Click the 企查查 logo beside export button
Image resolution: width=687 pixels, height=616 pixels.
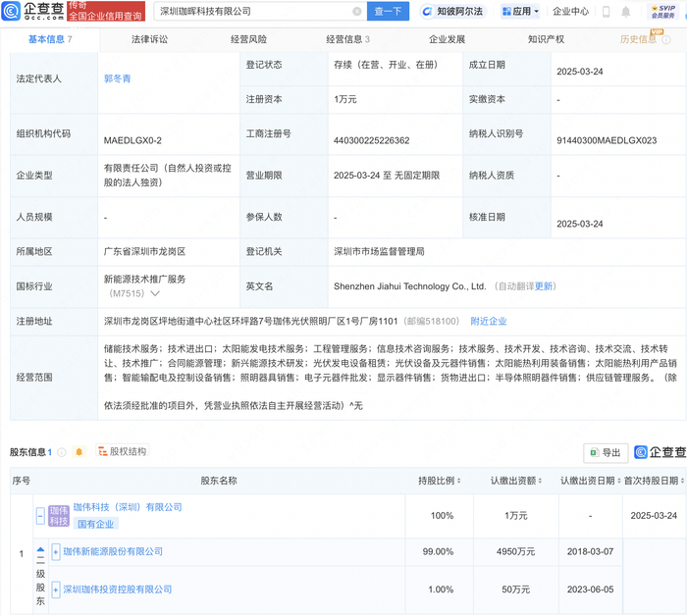tap(660, 452)
